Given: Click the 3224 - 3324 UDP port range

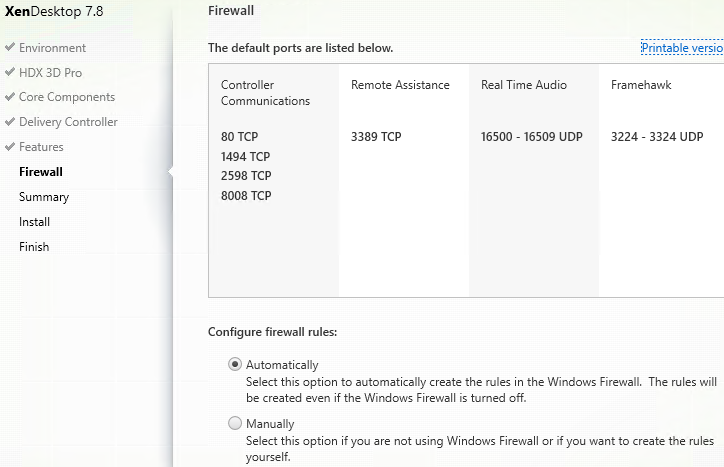Looking at the screenshot, I should click(x=657, y=137).
